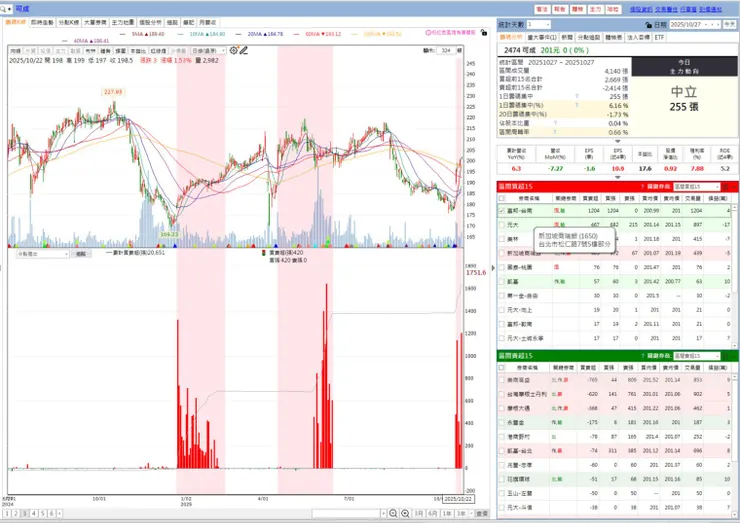The image size is (740, 523).
Task: Open the empty combo box beside zoom icons
Action: click(349, 514)
